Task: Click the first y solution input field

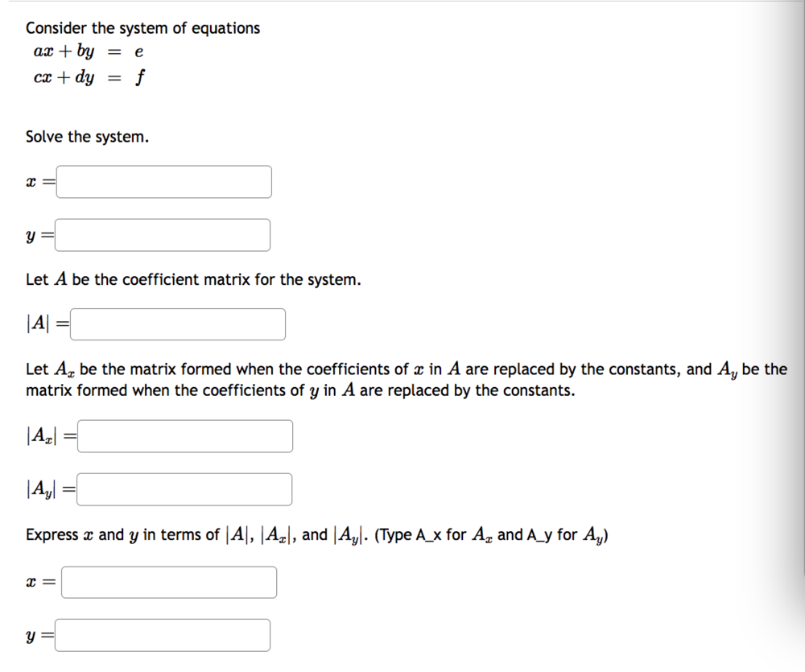Action: [163, 234]
